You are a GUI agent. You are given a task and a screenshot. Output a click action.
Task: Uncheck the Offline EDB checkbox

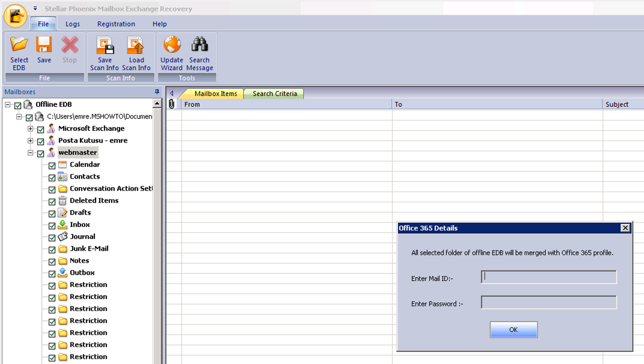17,106
